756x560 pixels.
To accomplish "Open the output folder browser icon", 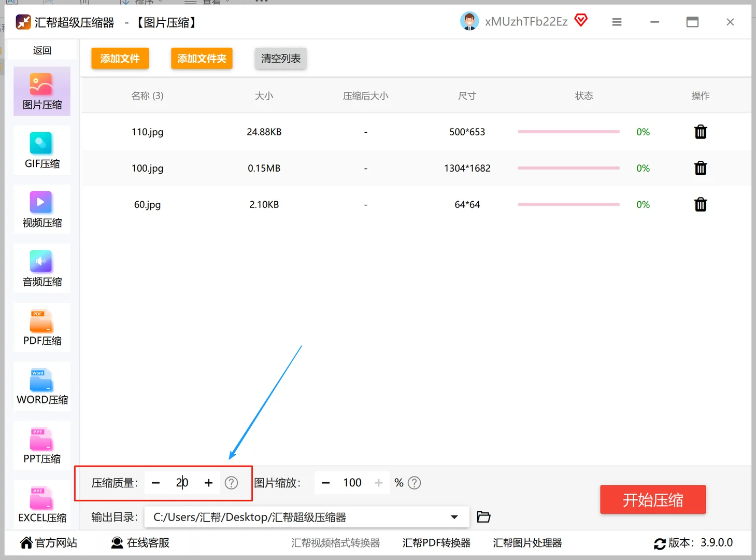I will [x=483, y=516].
